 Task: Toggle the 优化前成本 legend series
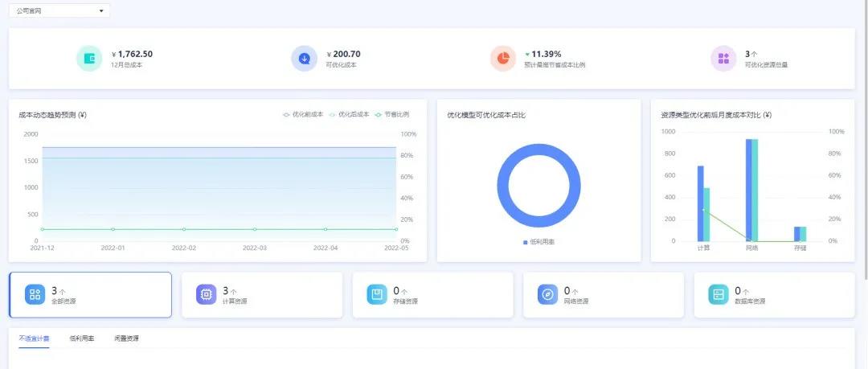coord(304,115)
